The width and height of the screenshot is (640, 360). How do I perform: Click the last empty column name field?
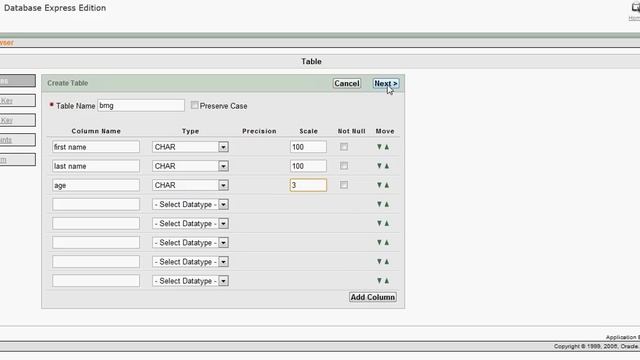tap(96, 281)
